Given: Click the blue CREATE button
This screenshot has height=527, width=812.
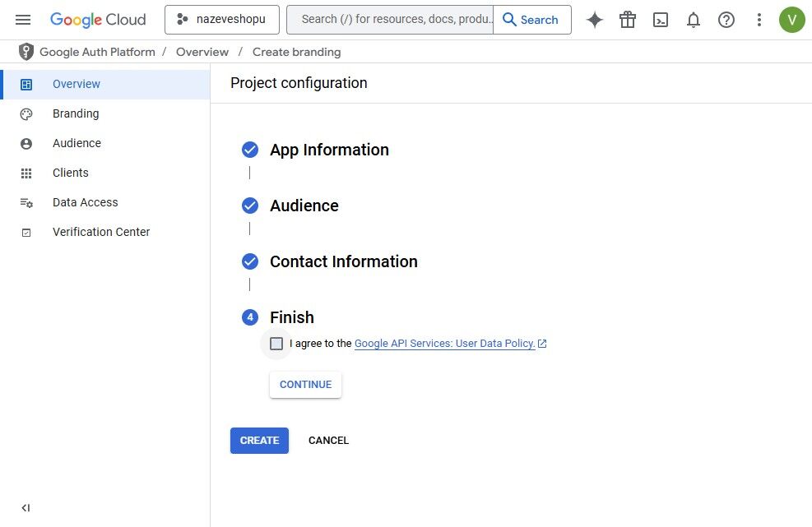Looking at the screenshot, I should tap(259, 441).
